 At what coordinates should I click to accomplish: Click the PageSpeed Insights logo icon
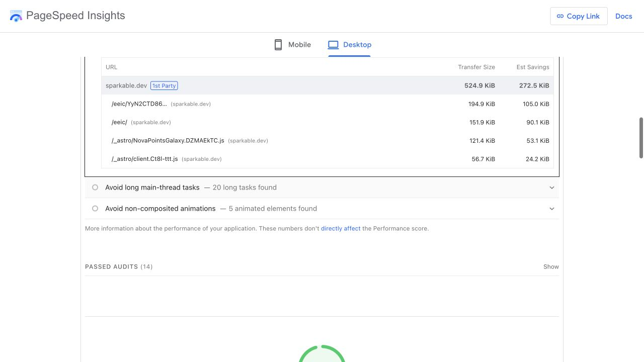click(x=16, y=16)
